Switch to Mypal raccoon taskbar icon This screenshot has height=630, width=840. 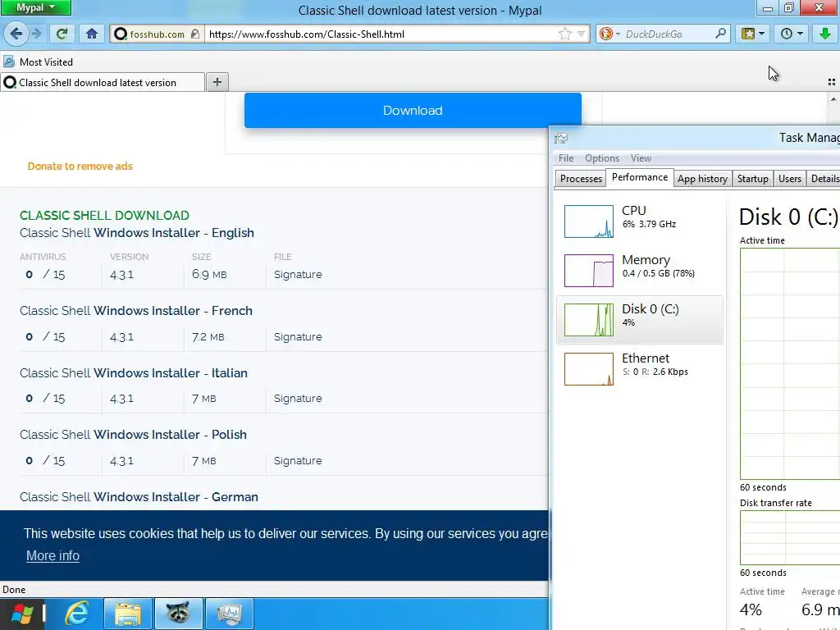click(178, 614)
